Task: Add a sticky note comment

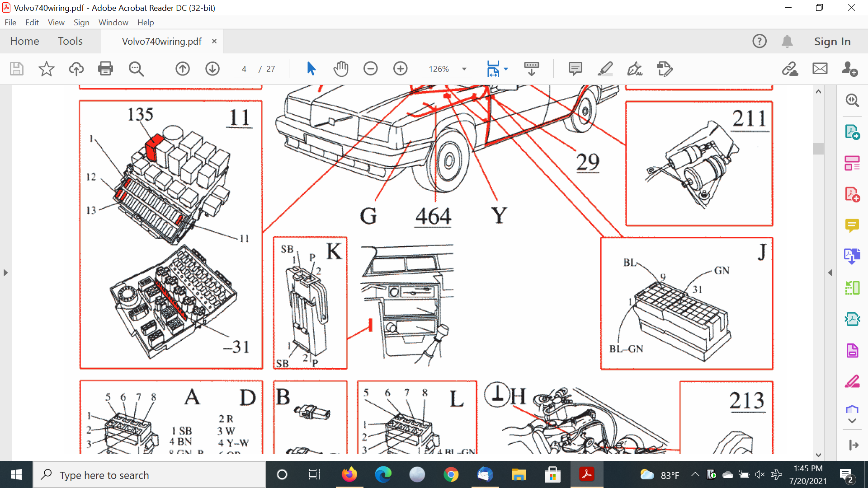Action: [575, 69]
